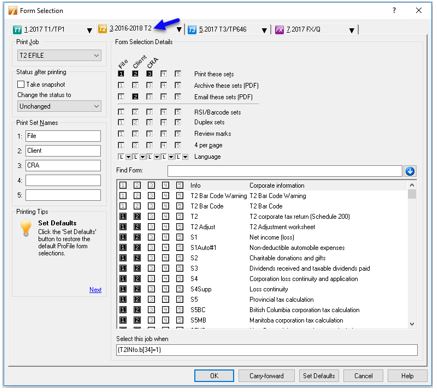Open second Language dropdown for Client set
Screen dimensions: 437x392
tap(142, 156)
